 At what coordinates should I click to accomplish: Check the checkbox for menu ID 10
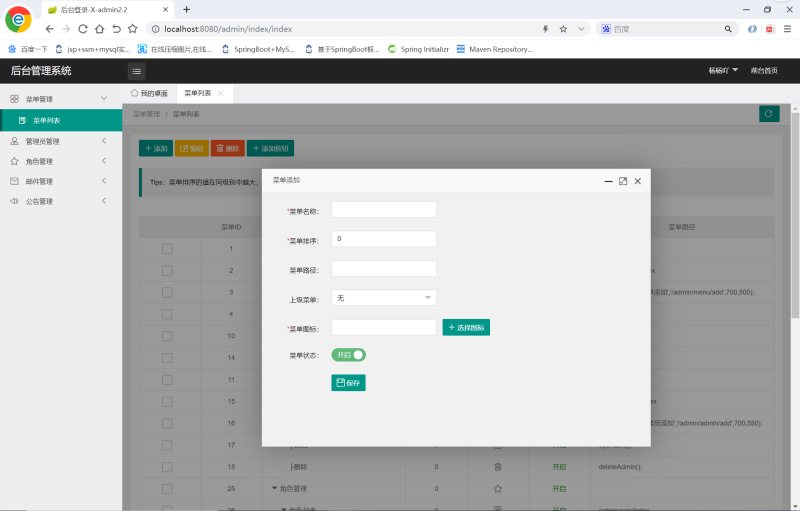(167, 336)
